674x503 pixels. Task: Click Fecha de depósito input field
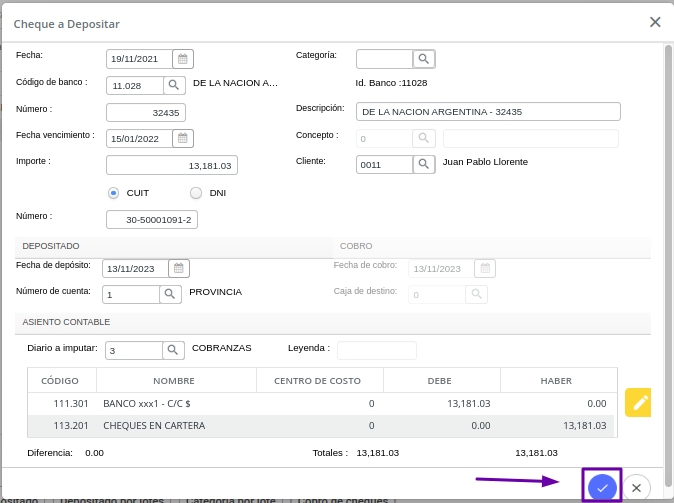click(135, 268)
